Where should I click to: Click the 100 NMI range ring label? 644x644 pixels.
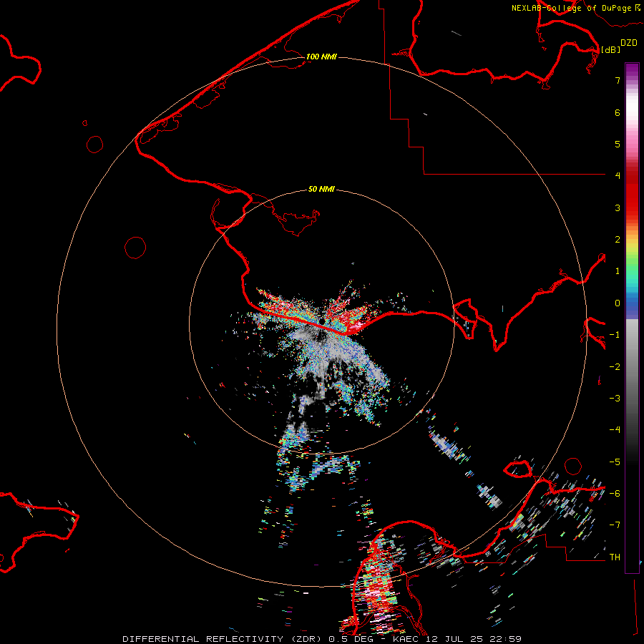tap(321, 57)
